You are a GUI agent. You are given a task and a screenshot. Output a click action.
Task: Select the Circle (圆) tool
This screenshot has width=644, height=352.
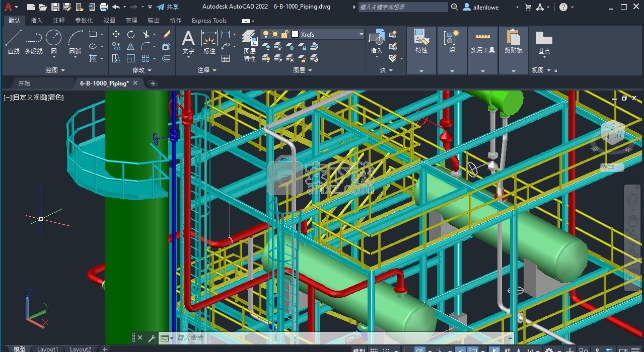point(54,42)
